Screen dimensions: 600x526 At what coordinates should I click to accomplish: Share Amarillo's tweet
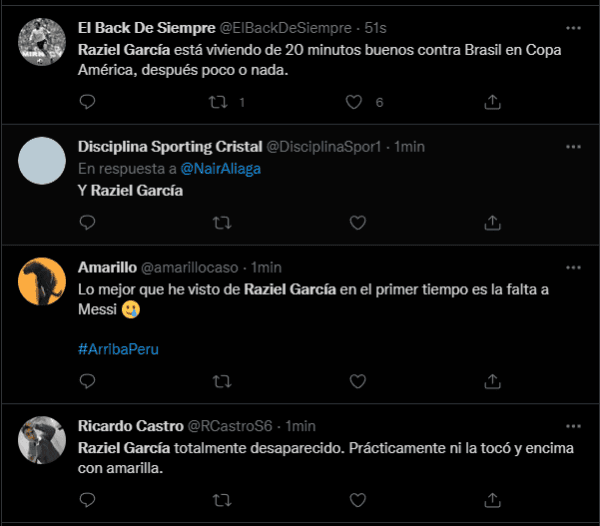tap(492, 381)
